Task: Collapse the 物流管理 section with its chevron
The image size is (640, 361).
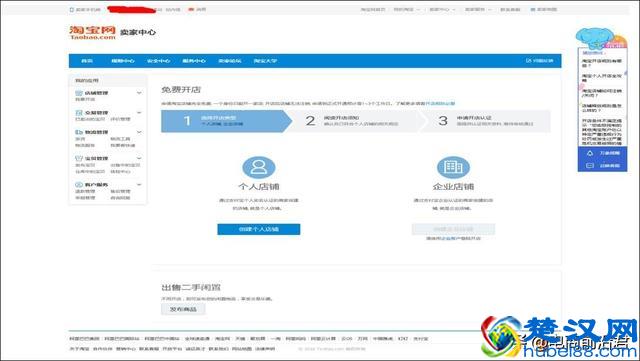Action: pos(139,132)
